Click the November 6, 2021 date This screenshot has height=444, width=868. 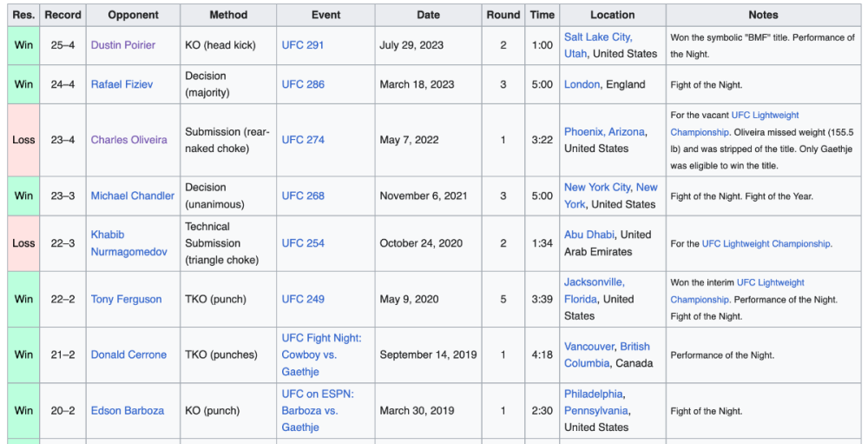pyautogui.click(x=424, y=195)
